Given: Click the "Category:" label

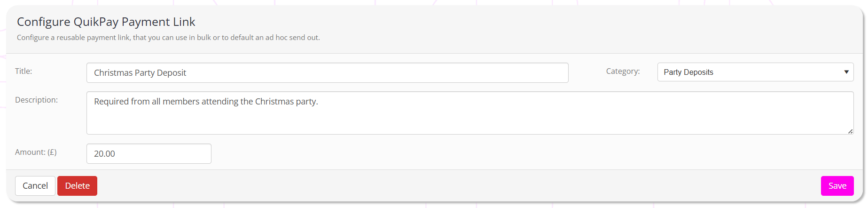Looking at the screenshot, I should [x=623, y=71].
